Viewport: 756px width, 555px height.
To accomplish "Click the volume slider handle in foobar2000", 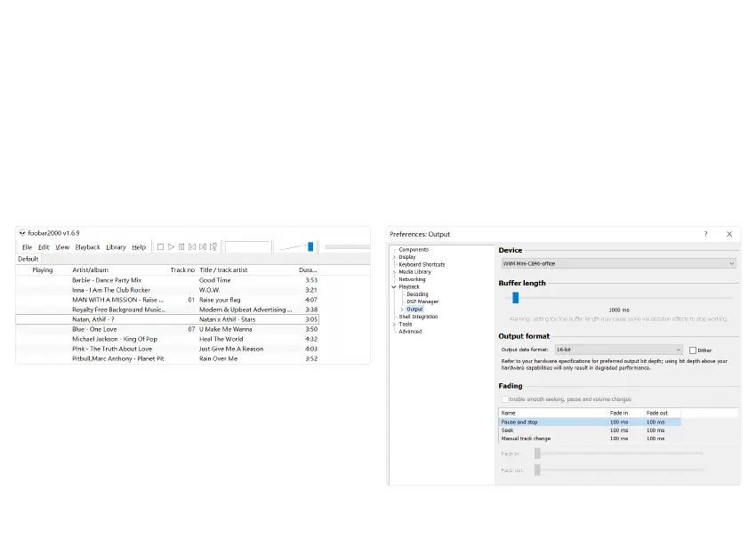I will pyautogui.click(x=310, y=247).
